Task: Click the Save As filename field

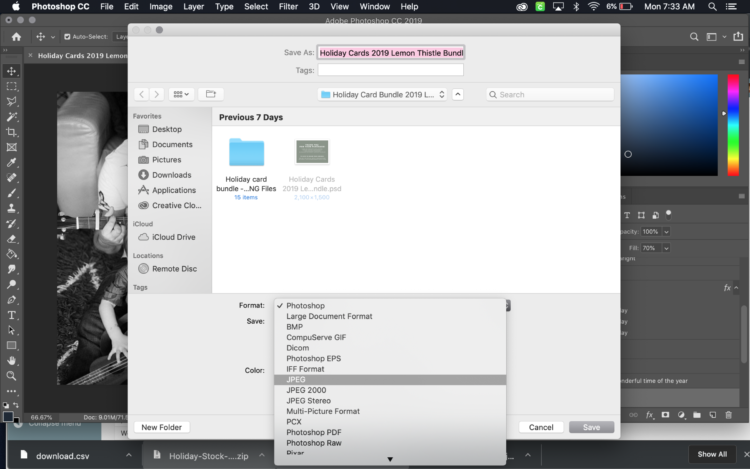Action: pos(391,53)
